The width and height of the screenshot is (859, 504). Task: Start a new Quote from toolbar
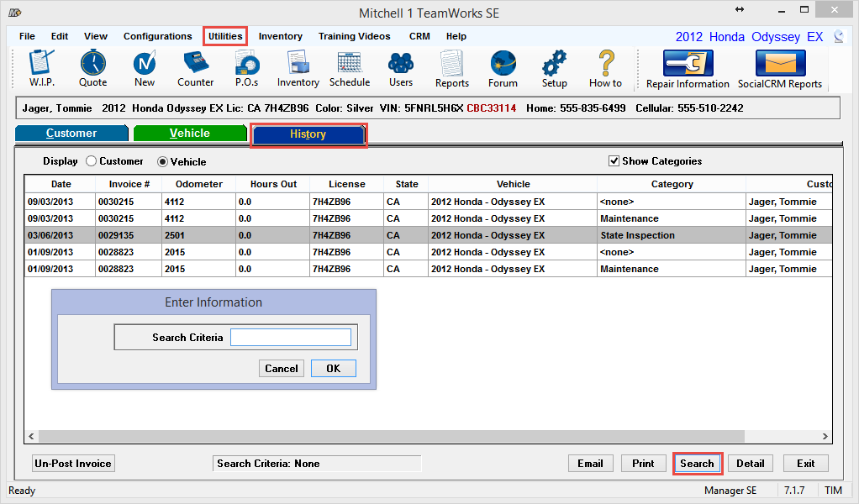click(92, 68)
